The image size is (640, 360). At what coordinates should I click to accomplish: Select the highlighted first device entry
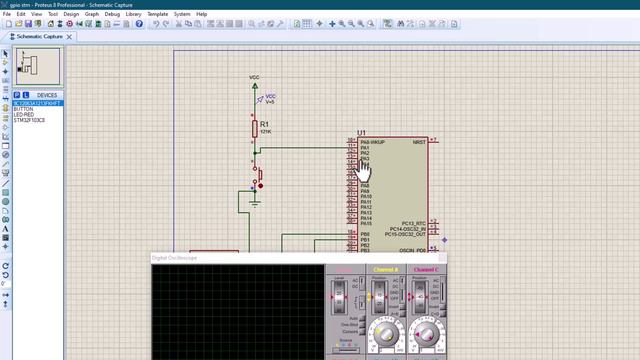38,104
